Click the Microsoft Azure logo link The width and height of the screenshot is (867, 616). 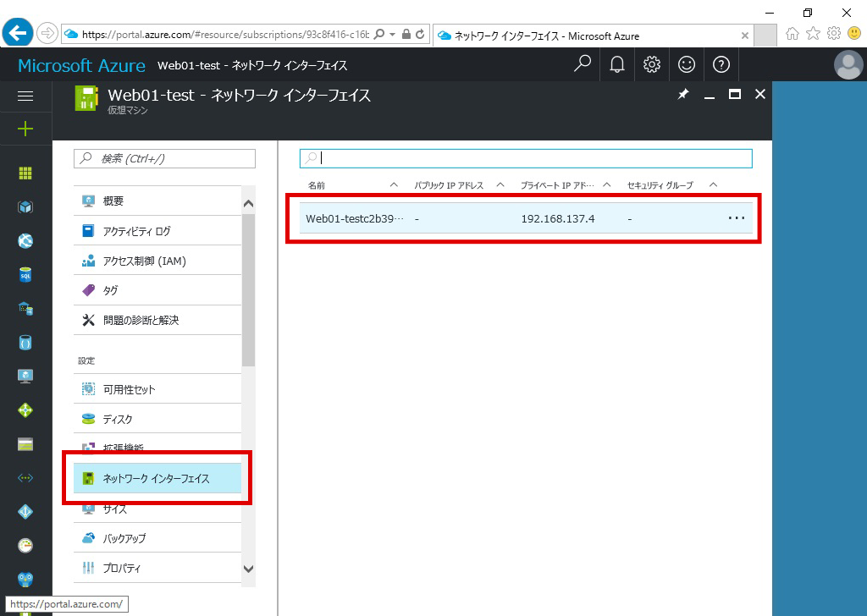click(82, 65)
